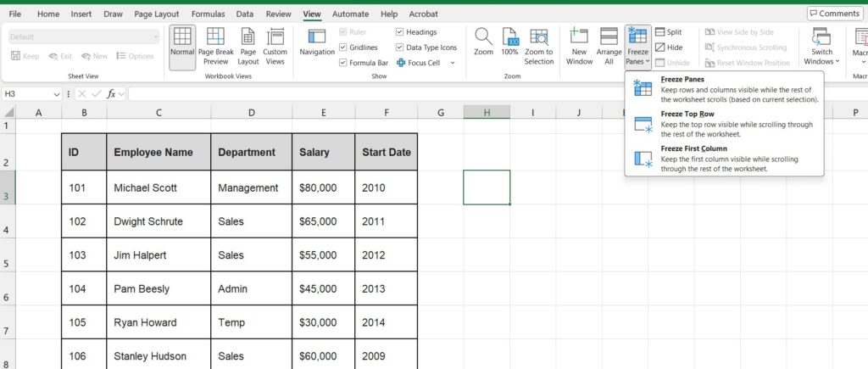Select the Admin department cell
The image size is (868, 369).
[251, 288]
